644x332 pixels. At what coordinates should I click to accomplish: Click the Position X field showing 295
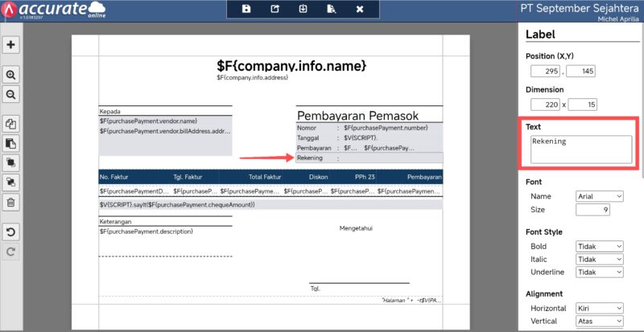click(x=545, y=72)
